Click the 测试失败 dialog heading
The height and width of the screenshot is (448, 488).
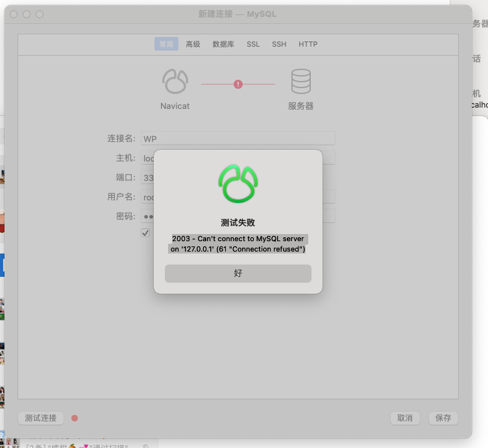point(238,222)
